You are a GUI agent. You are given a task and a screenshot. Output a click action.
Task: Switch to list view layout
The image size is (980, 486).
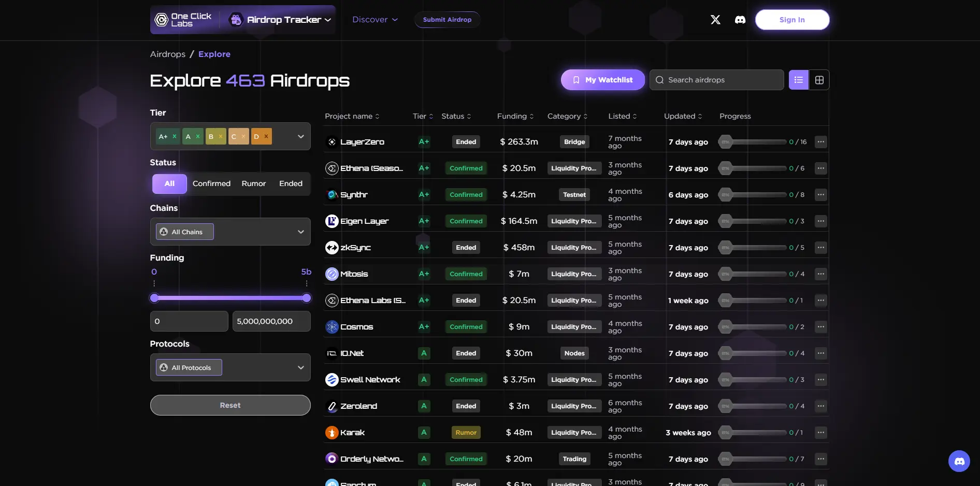click(798, 80)
